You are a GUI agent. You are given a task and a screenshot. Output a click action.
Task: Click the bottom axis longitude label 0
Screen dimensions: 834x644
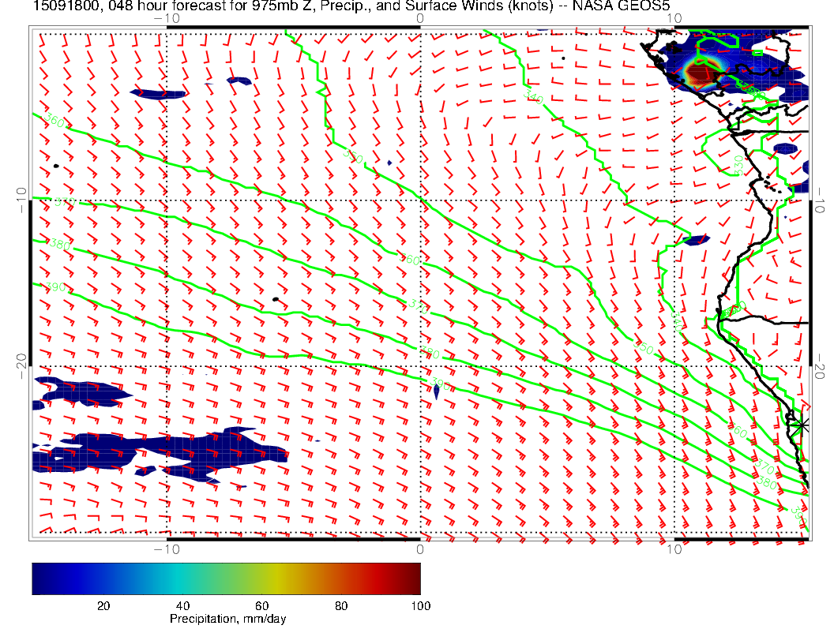point(420,549)
